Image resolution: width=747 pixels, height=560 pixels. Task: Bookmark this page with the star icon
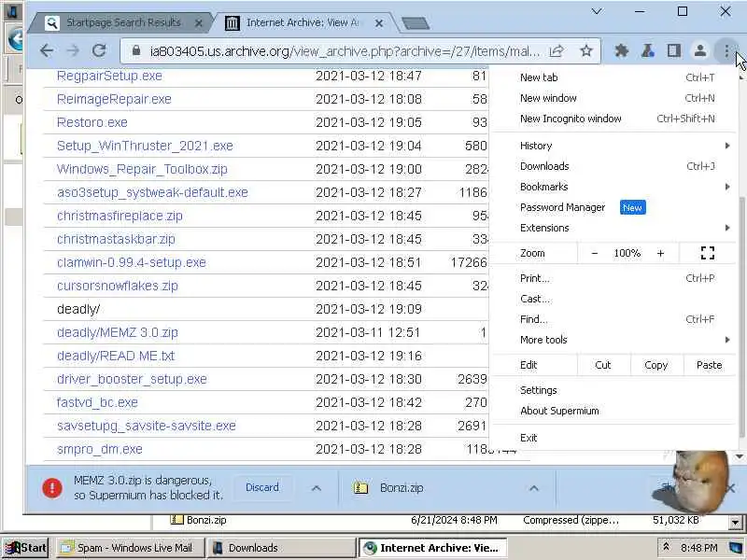tap(586, 50)
